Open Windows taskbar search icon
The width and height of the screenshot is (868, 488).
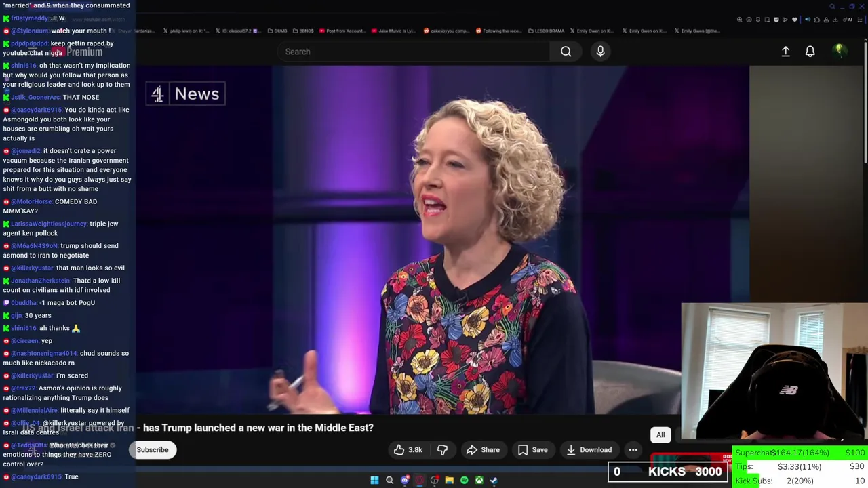click(x=389, y=480)
